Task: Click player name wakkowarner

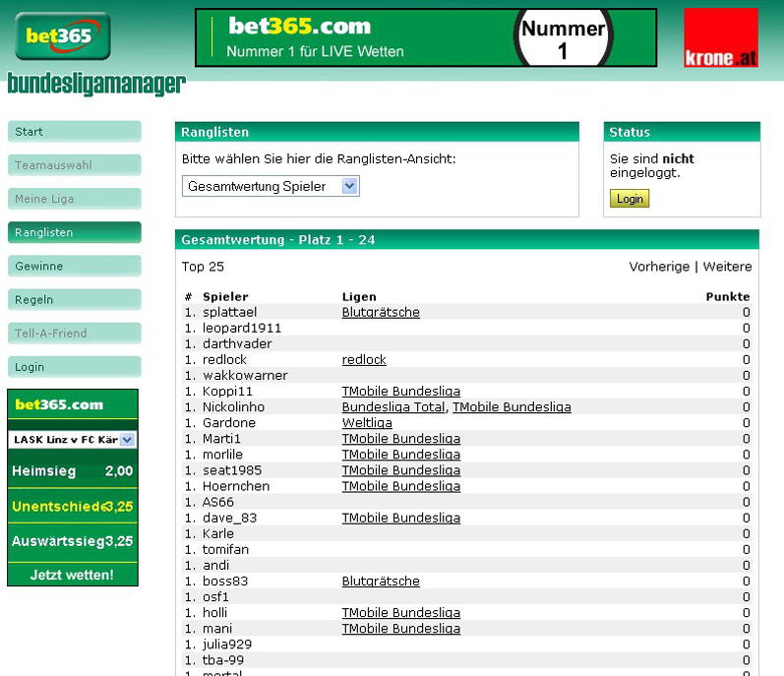Action: [x=245, y=376]
